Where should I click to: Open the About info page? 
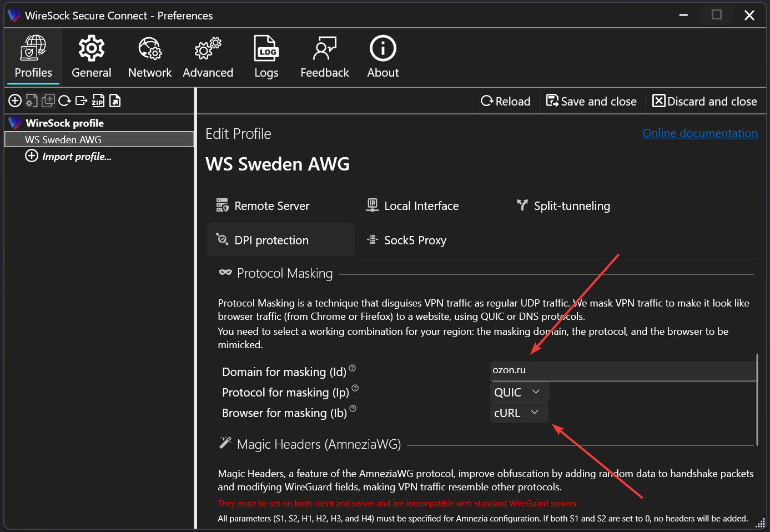(383, 57)
